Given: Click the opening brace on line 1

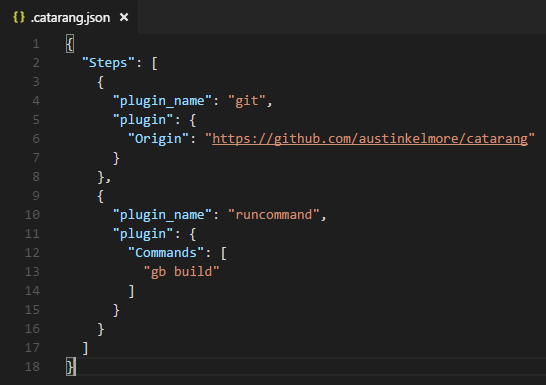Looking at the screenshot, I should coord(70,44).
